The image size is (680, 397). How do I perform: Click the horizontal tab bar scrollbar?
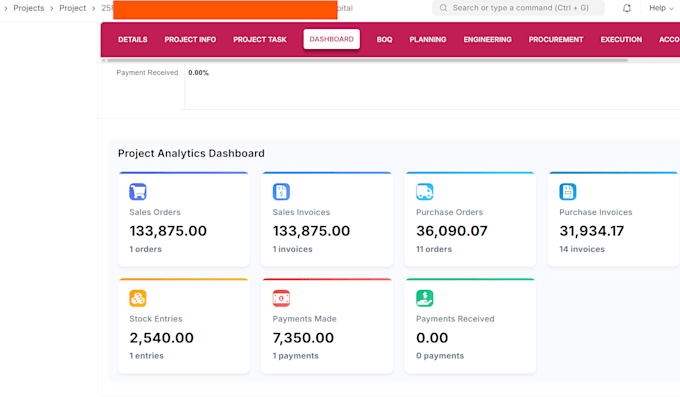tap(367, 60)
